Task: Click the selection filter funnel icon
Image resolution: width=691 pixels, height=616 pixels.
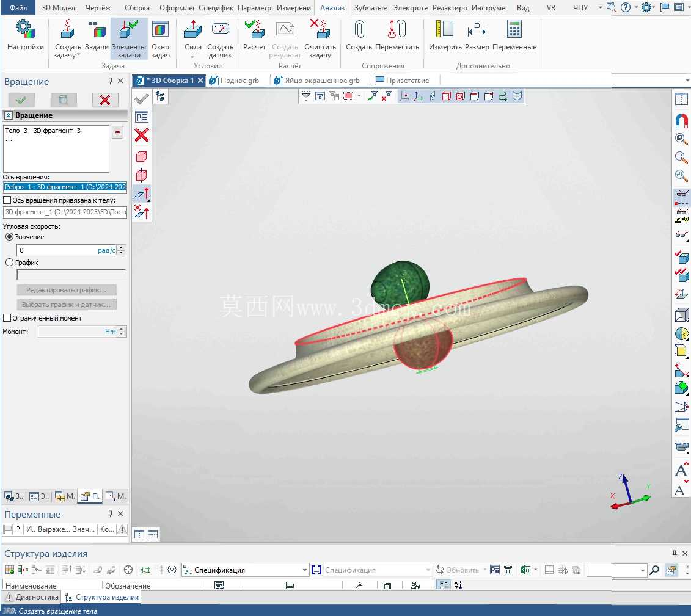Action: (x=306, y=96)
